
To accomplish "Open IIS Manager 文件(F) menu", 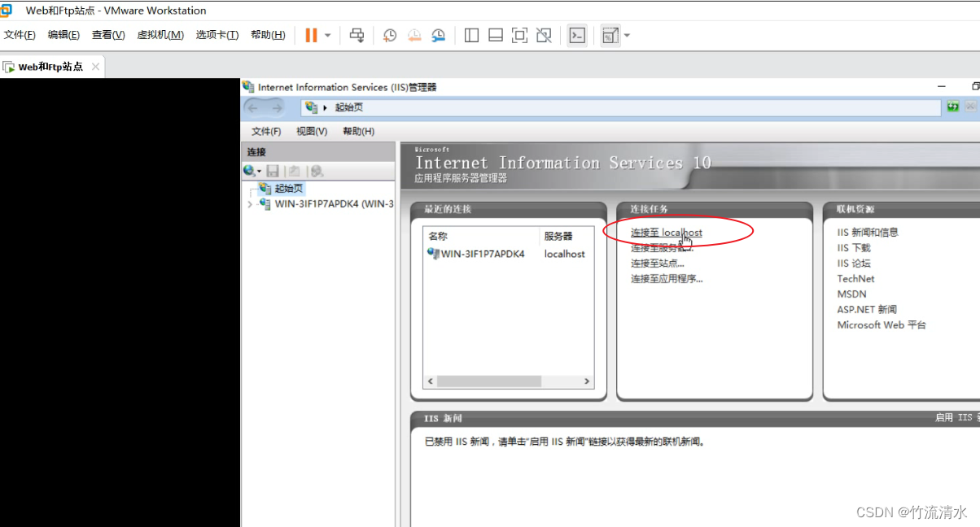I will (x=266, y=131).
